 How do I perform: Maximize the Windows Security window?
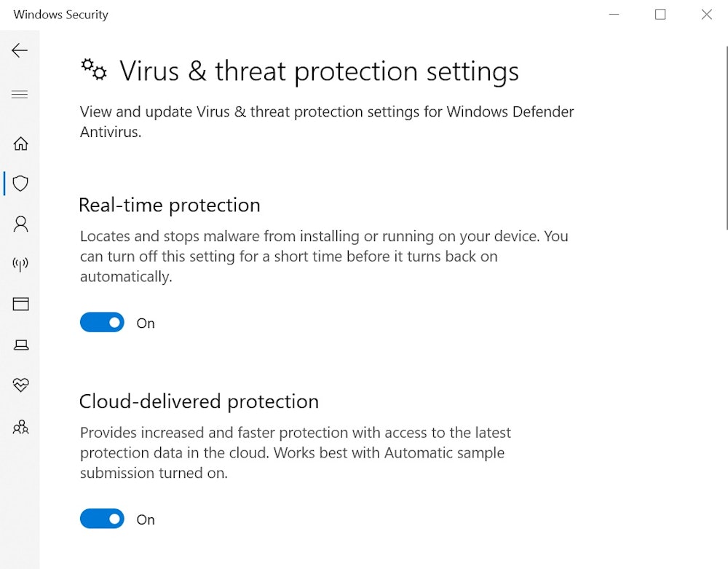coord(660,14)
